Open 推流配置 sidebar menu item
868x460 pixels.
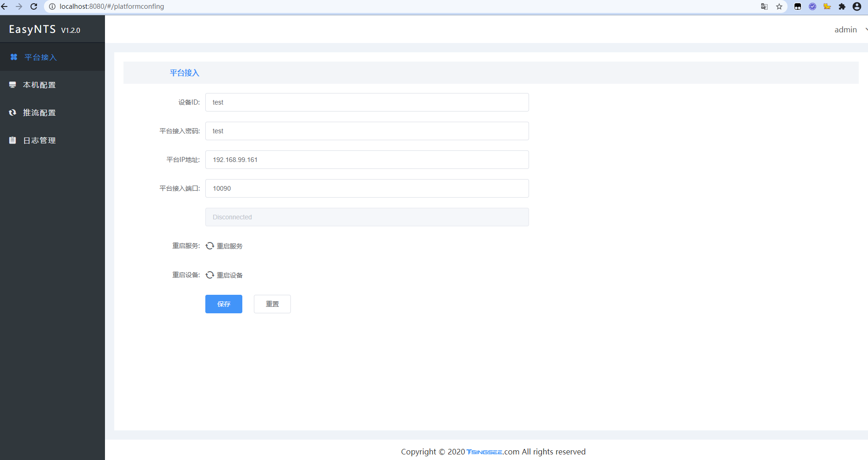[x=52, y=112]
